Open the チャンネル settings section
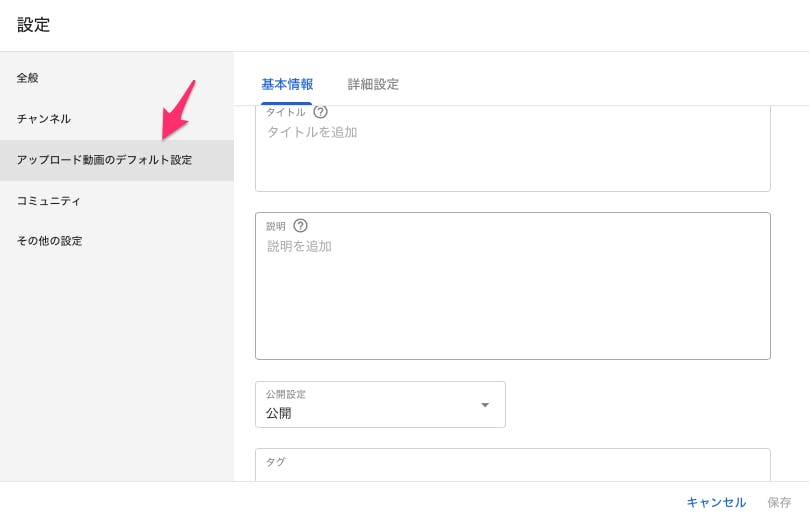 click(44, 119)
